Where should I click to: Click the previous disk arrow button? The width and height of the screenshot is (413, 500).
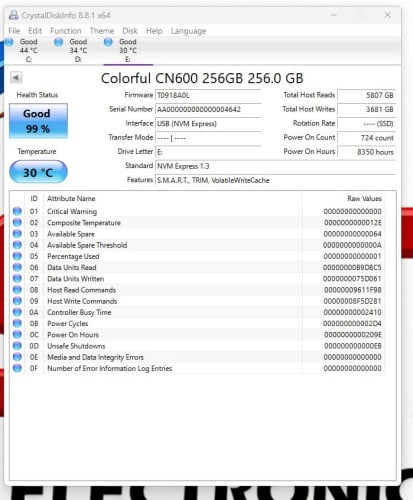point(16,78)
